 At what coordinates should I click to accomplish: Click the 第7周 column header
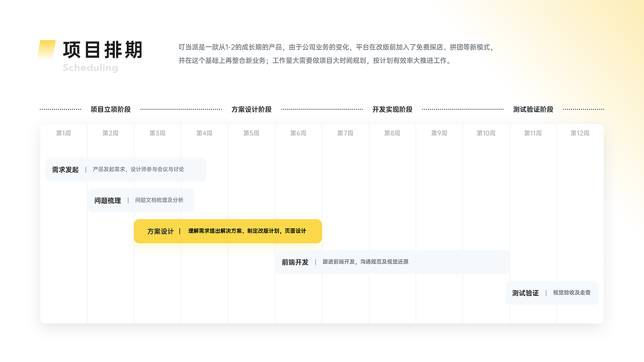click(345, 133)
